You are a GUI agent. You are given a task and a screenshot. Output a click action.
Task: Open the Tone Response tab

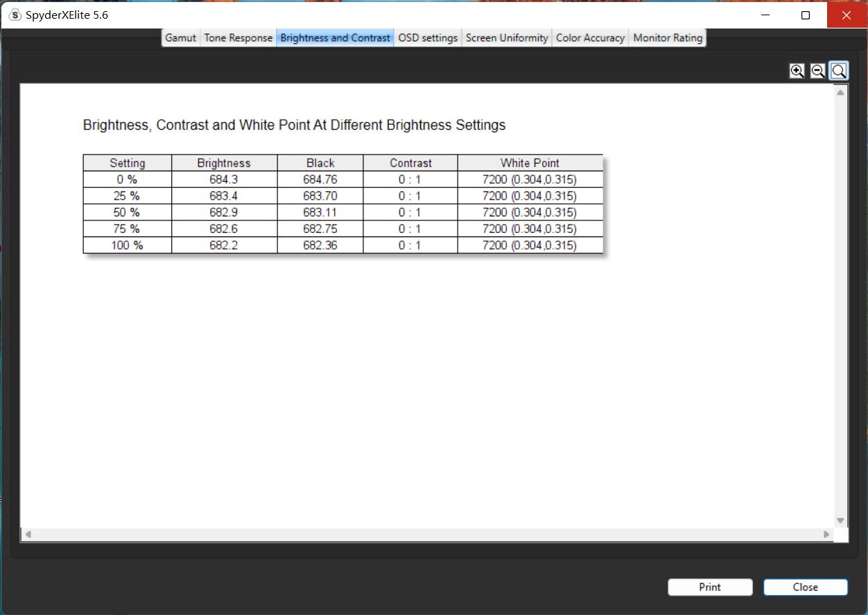[238, 37]
